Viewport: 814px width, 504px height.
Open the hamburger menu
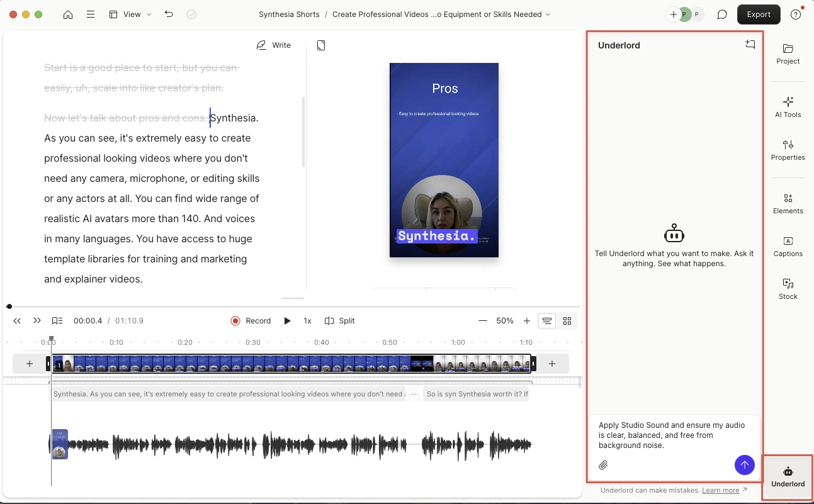(91, 14)
